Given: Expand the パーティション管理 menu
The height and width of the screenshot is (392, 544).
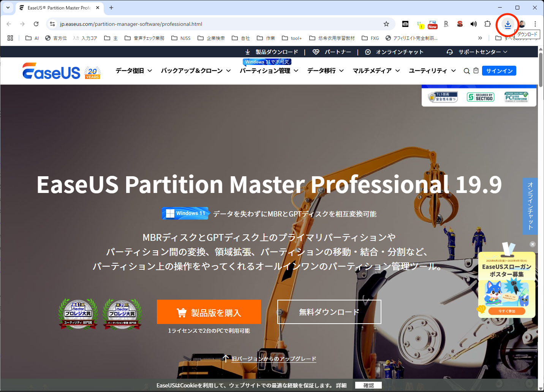Looking at the screenshot, I should [269, 71].
